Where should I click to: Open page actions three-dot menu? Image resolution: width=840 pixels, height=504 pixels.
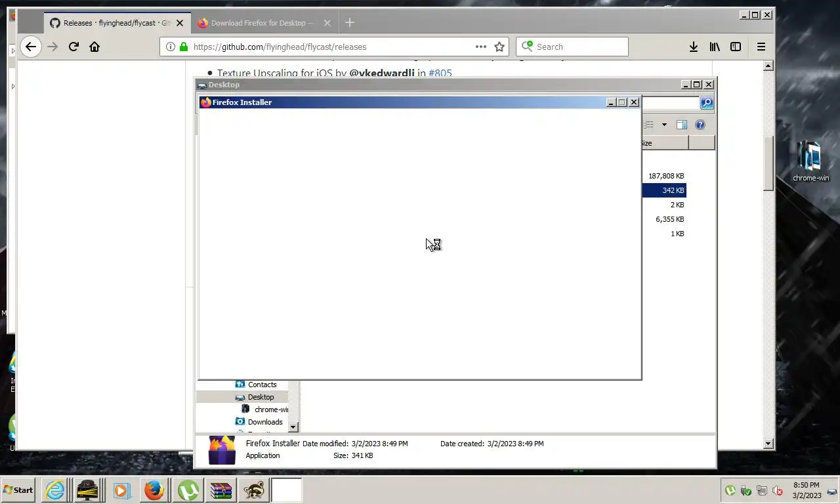pos(481,47)
